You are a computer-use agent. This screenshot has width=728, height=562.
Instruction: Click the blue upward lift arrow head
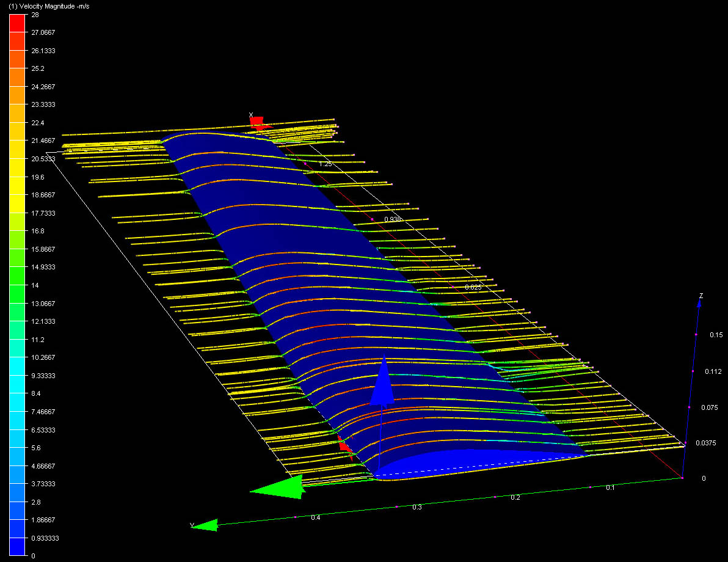click(x=382, y=382)
